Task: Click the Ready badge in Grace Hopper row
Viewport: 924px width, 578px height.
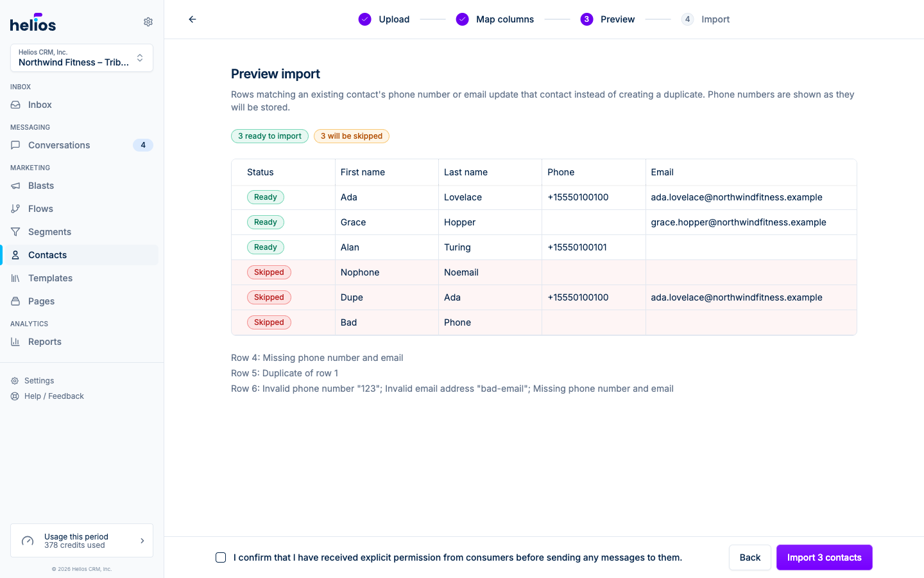Action: tap(266, 222)
